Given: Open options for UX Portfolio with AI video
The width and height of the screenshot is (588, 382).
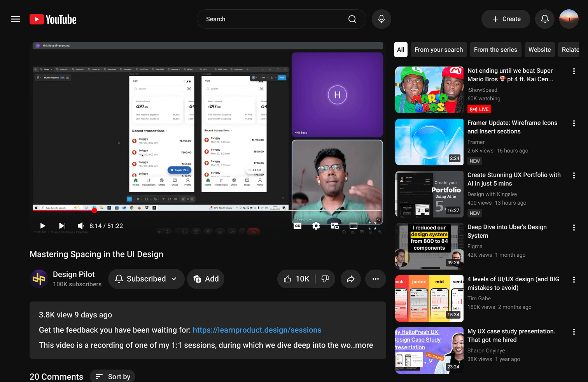Looking at the screenshot, I should click(574, 175).
